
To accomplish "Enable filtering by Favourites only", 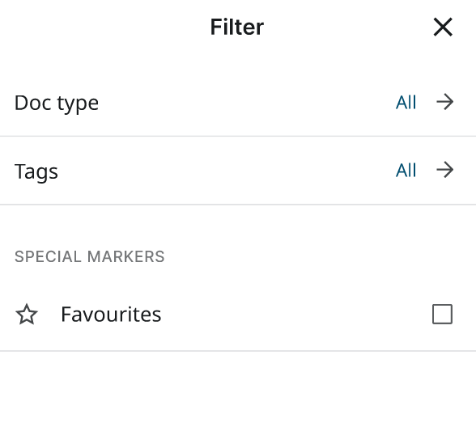I will (442, 315).
